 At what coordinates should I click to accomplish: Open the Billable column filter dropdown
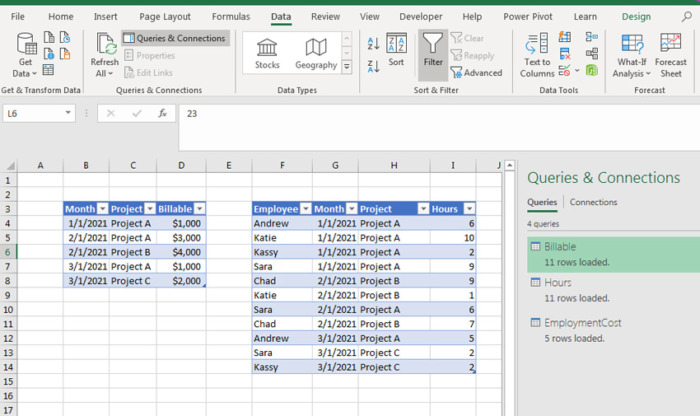(200, 209)
